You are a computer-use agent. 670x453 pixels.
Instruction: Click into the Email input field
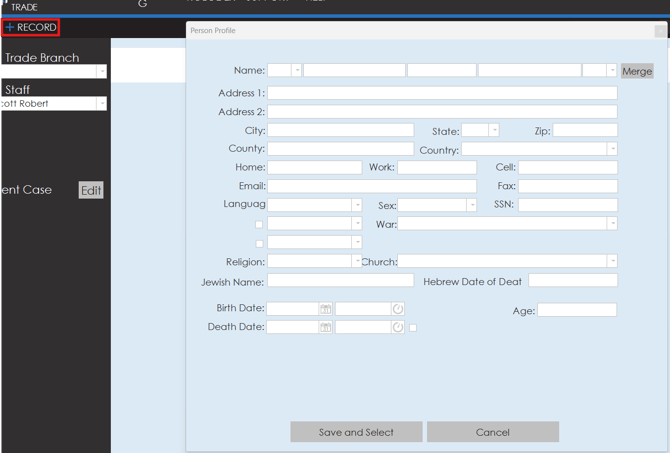(x=372, y=186)
